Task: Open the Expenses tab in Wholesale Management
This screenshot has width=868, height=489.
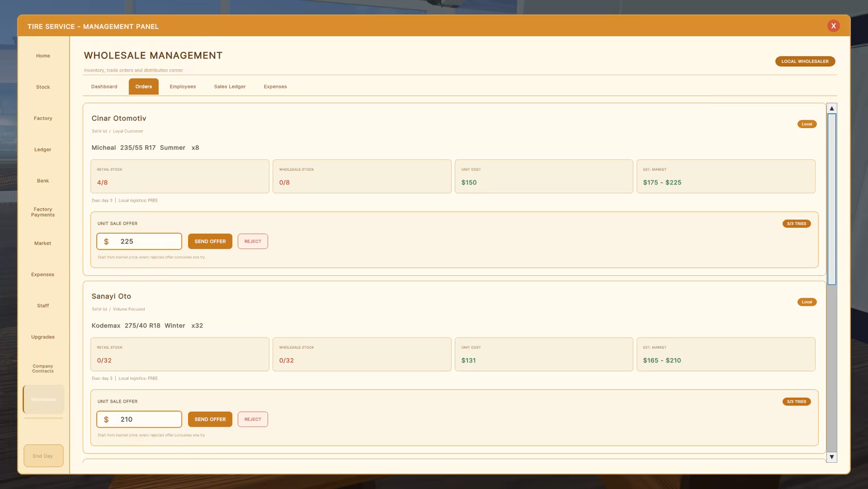Action: tap(275, 86)
